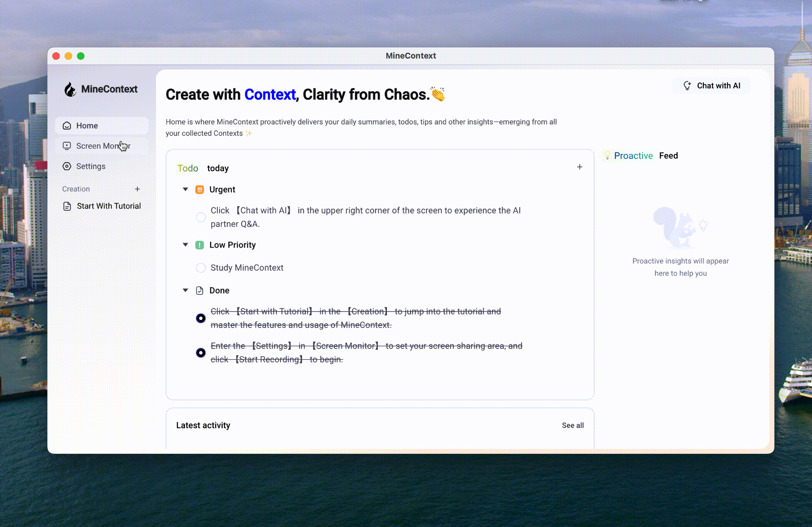Click the orange Urgent priority icon
812x527 pixels.
click(x=200, y=190)
